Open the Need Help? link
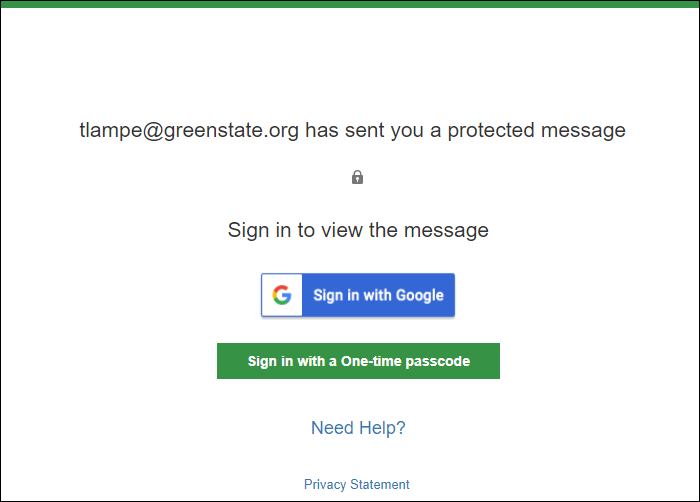Screen dimensions: 700x502 (x=358, y=427)
